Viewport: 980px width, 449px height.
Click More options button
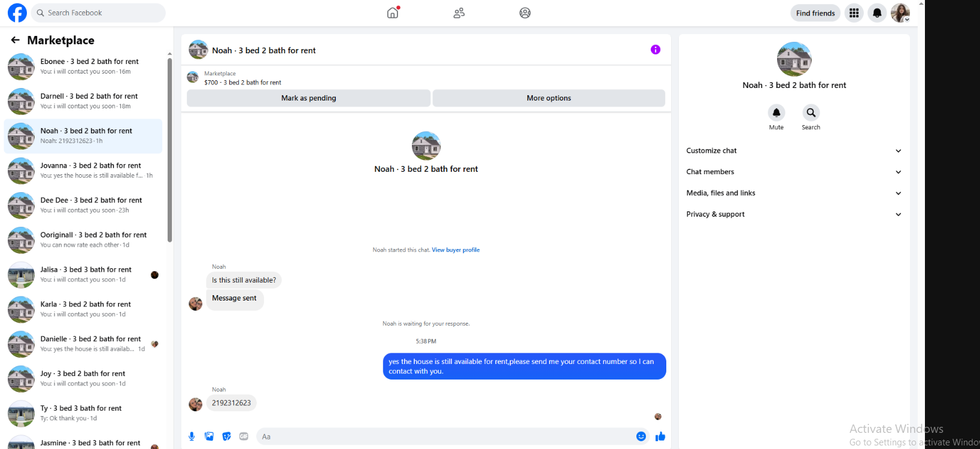coord(549,98)
